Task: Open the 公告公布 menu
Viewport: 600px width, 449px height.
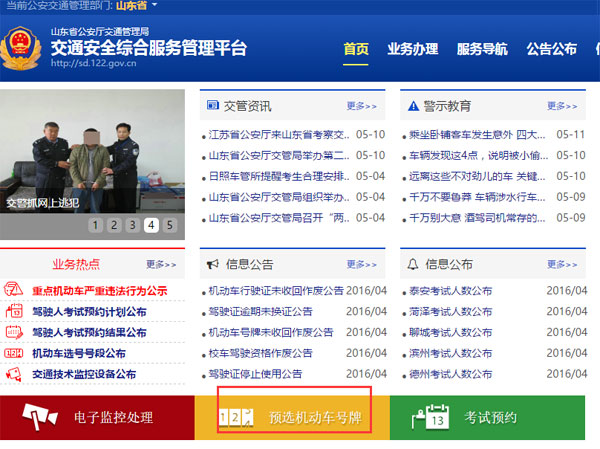Action: pyautogui.click(x=552, y=49)
